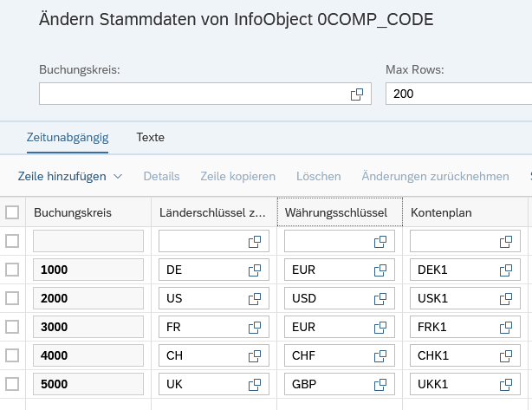Open value help for UK country key
Image resolution: width=532 pixels, height=410 pixels.
tap(255, 384)
